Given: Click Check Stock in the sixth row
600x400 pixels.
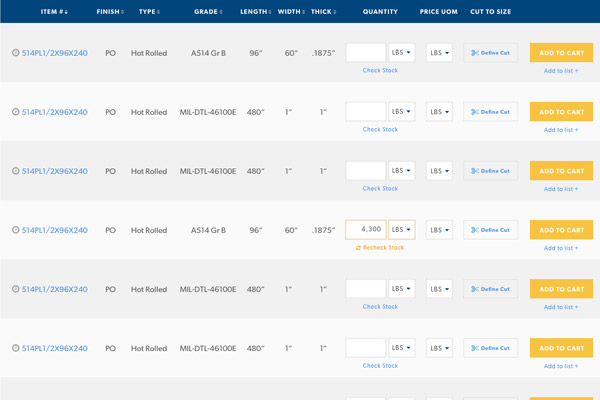Looking at the screenshot, I should click(380, 366).
